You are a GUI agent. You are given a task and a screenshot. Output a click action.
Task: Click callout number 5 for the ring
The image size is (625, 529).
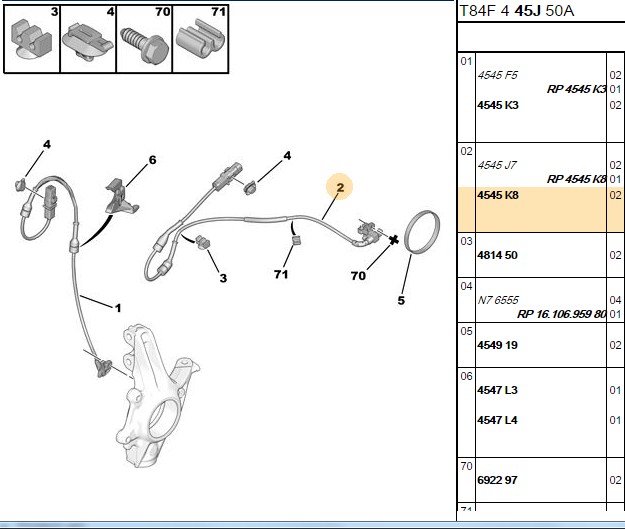click(401, 300)
